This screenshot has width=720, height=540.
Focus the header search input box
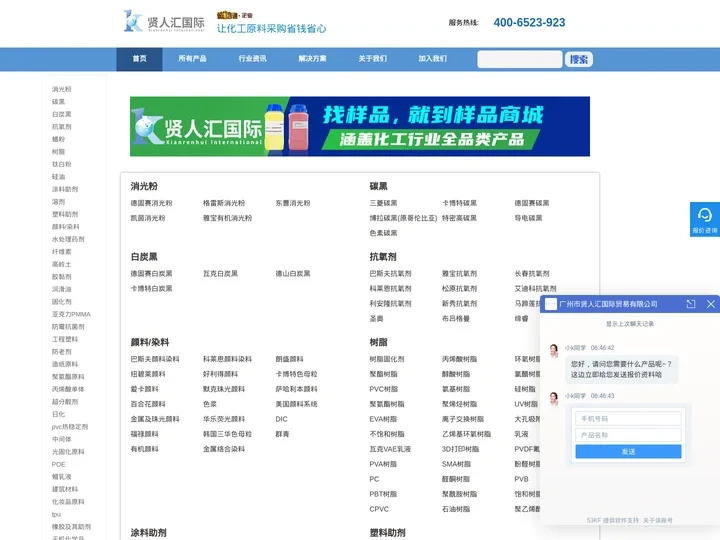(x=519, y=59)
